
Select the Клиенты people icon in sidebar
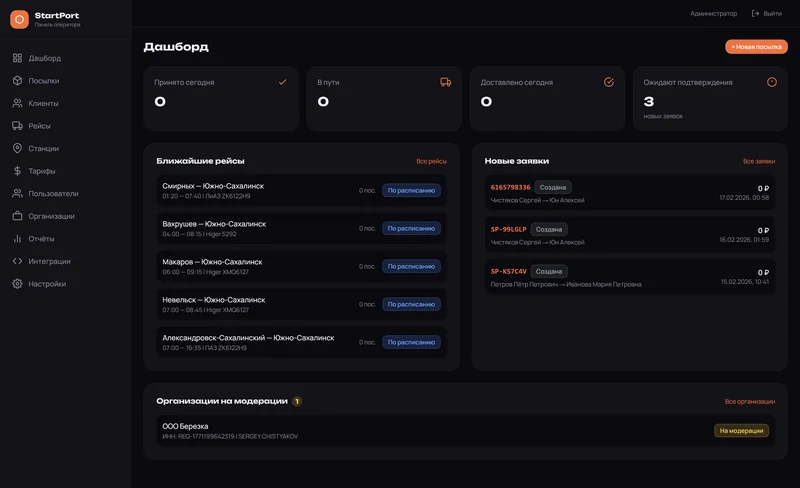17,103
